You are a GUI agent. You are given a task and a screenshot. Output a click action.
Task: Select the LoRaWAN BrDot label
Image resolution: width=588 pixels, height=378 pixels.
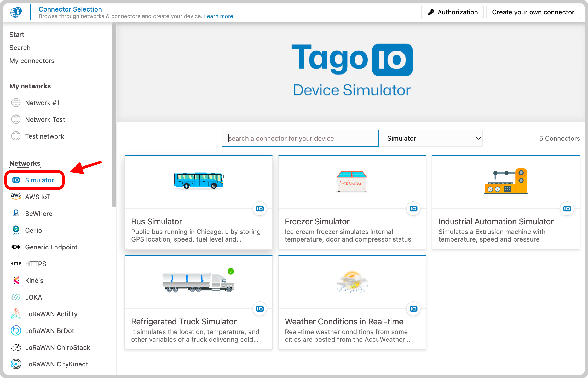(50, 331)
